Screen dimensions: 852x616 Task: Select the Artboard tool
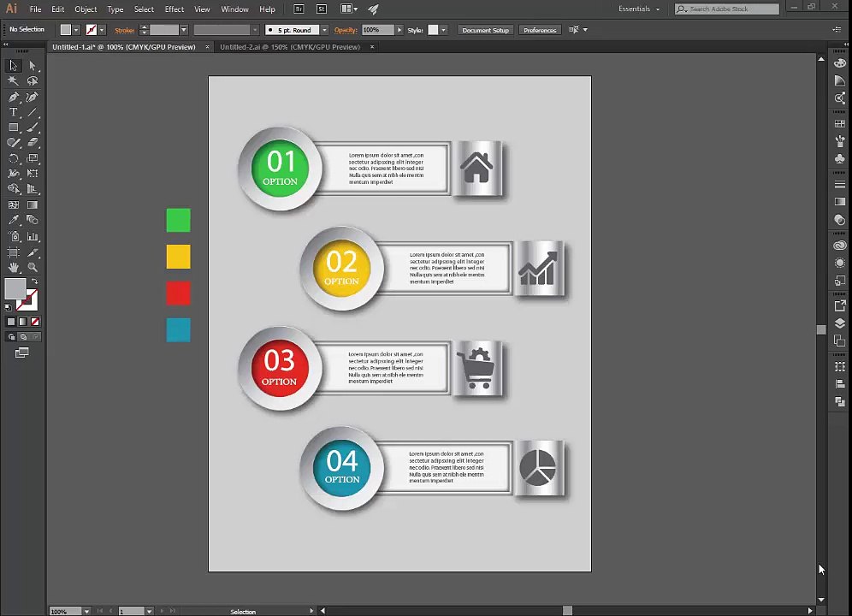click(x=13, y=252)
